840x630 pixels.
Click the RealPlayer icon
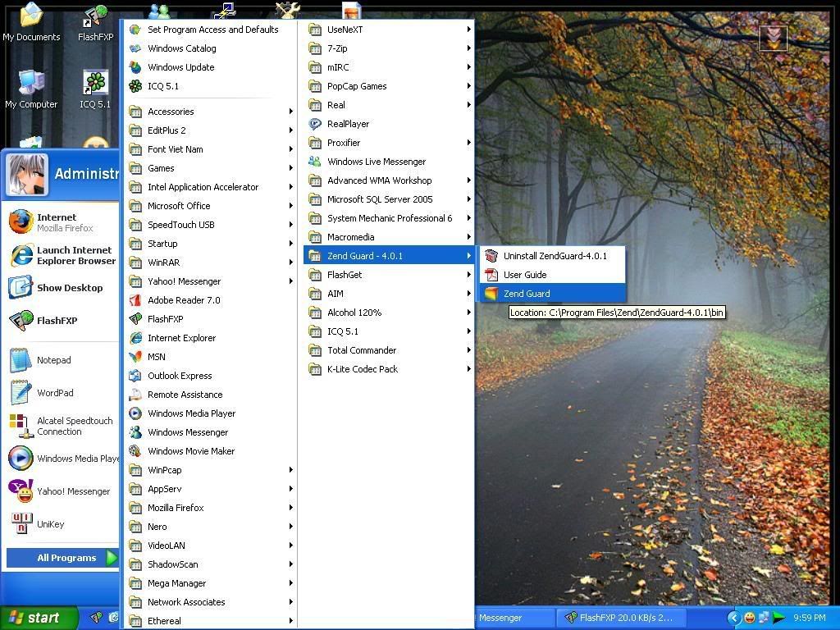[x=315, y=125]
